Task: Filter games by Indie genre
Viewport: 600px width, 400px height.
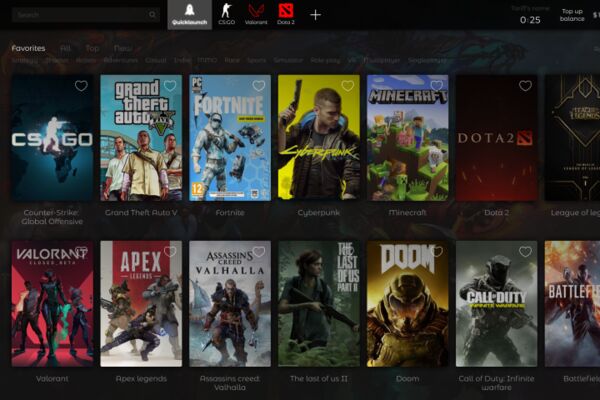Action: pyautogui.click(x=182, y=60)
